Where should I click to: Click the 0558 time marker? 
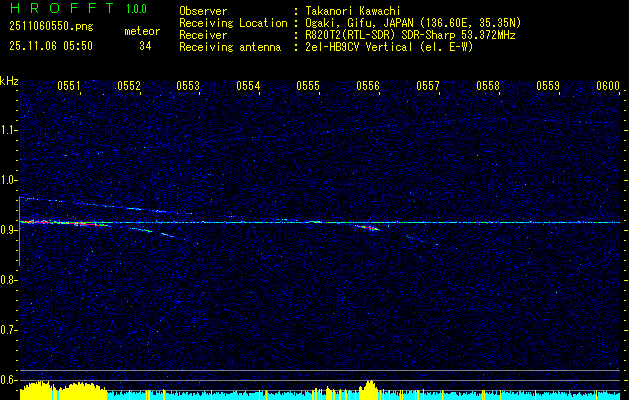click(x=488, y=86)
